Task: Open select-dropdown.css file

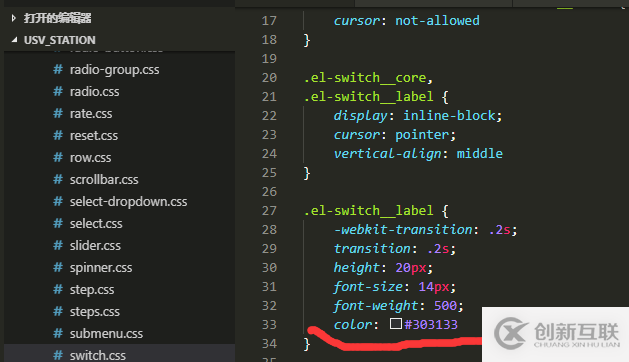Action: click(128, 201)
